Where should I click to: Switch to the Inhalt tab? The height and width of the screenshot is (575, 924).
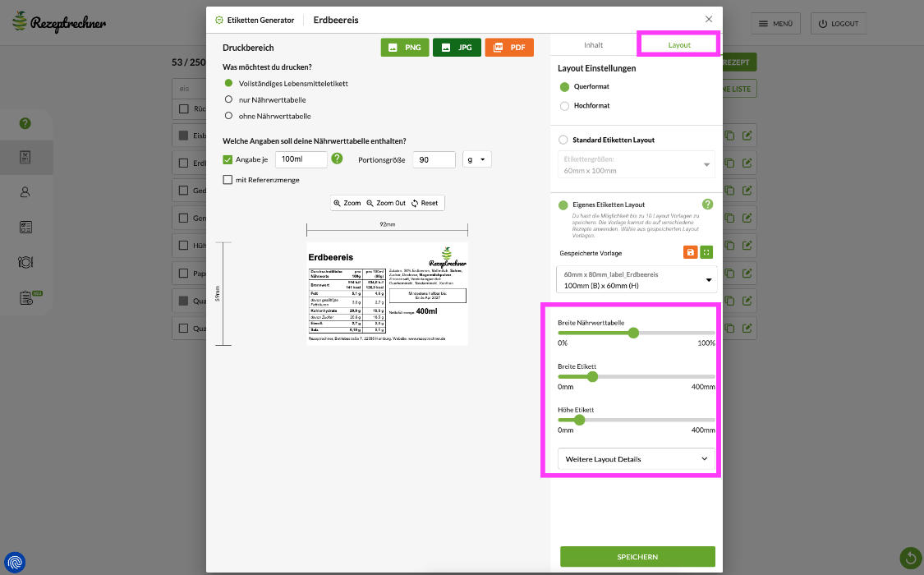tap(593, 45)
